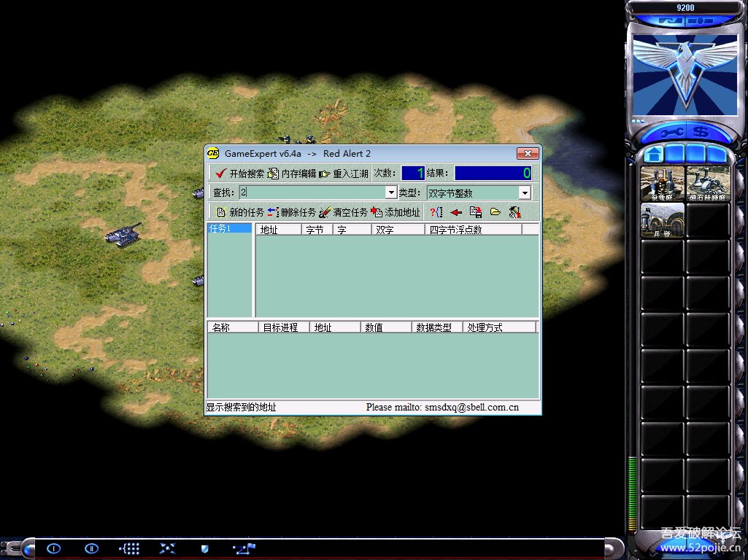Click the 目标进程 column header
Image resolution: width=748 pixels, height=560 pixels.
pyautogui.click(x=284, y=327)
